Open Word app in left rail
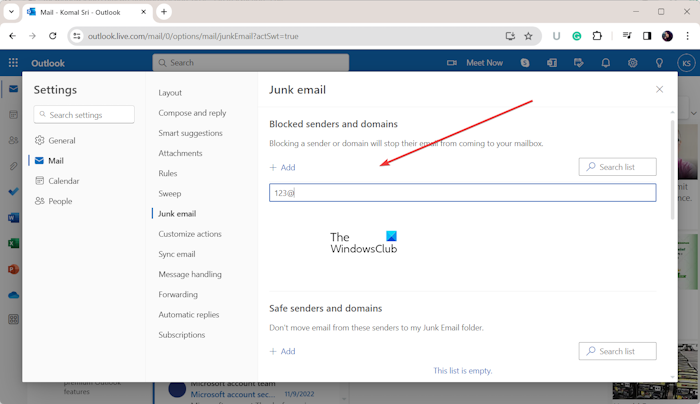The image size is (700, 404). pyautogui.click(x=13, y=218)
